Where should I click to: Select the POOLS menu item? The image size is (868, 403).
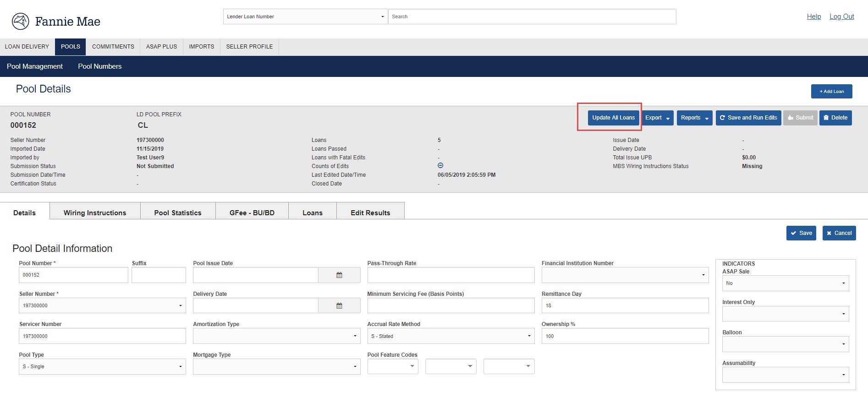click(x=71, y=47)
